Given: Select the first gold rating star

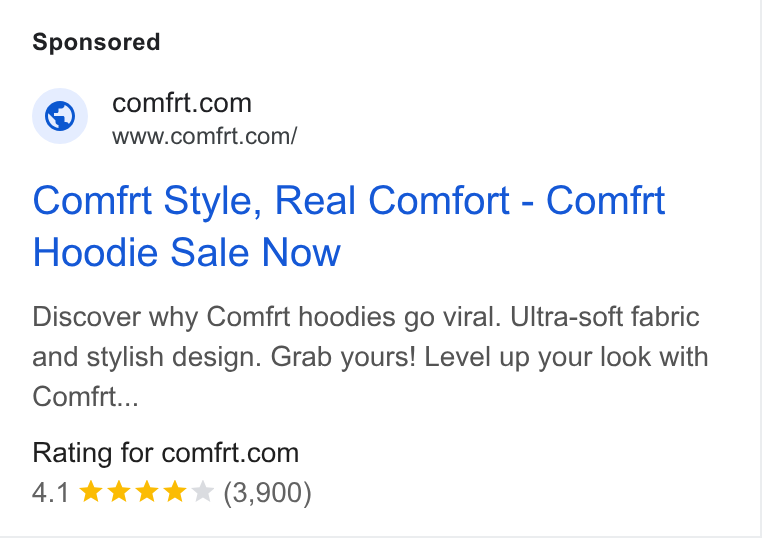Looking at the screenshot, I should coord(90,491).
